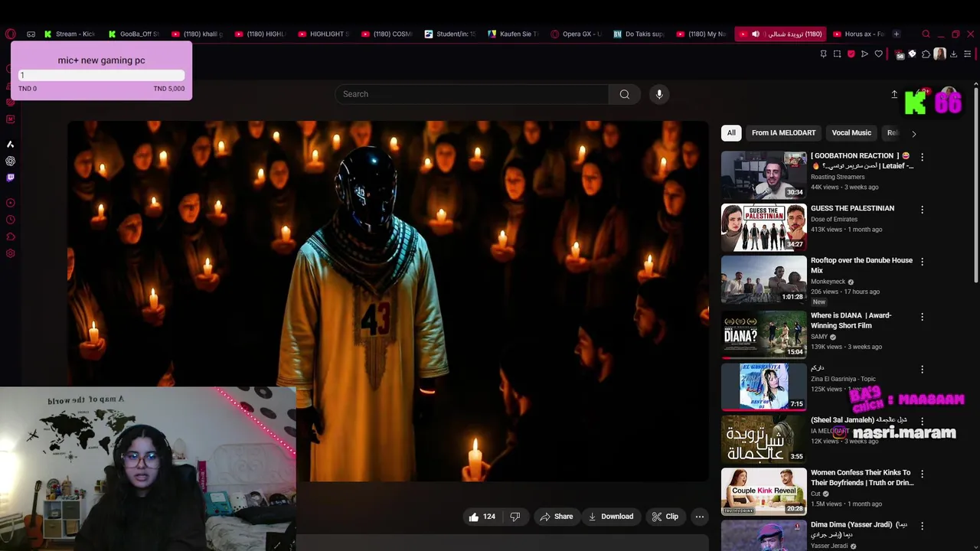Select the Vocal Music filter chip
Viewport: 980px width, 551px height.
tap(851, 133)
